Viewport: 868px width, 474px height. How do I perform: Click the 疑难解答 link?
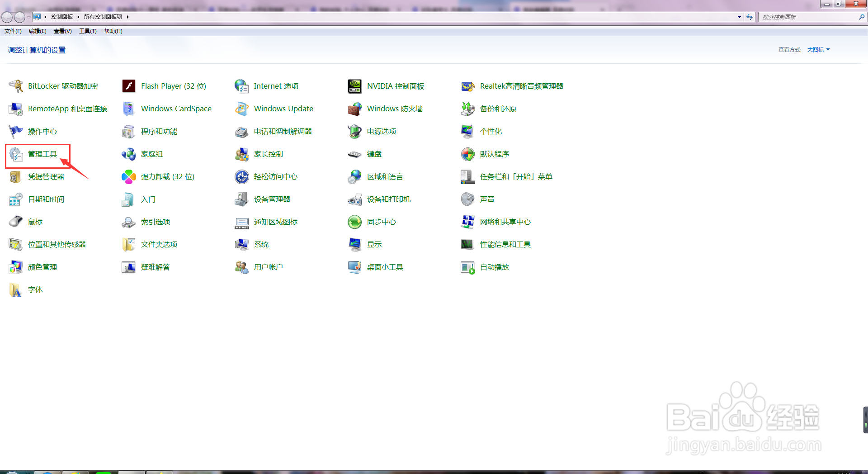coord(156,267)
